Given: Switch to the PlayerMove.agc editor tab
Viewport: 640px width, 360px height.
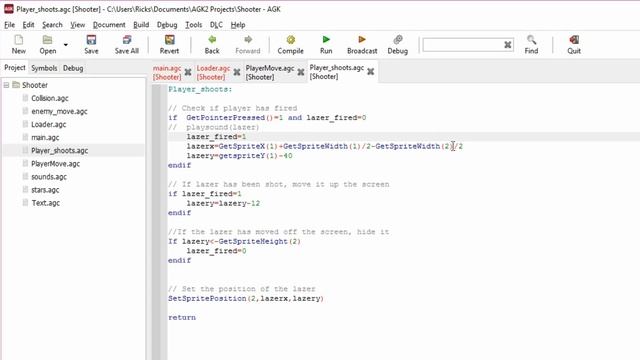Looking at the screenshot, I should point(270,72).
